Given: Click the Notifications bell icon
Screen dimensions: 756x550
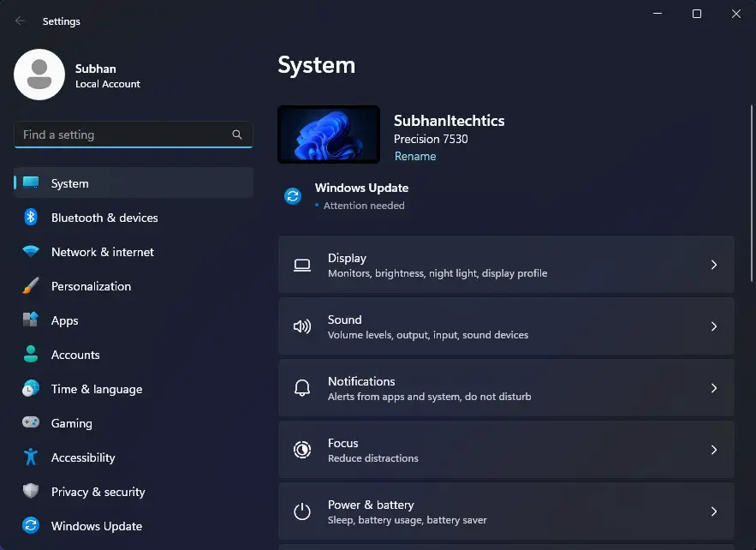Looking at the screenshot, I should (x=302, y=388).
